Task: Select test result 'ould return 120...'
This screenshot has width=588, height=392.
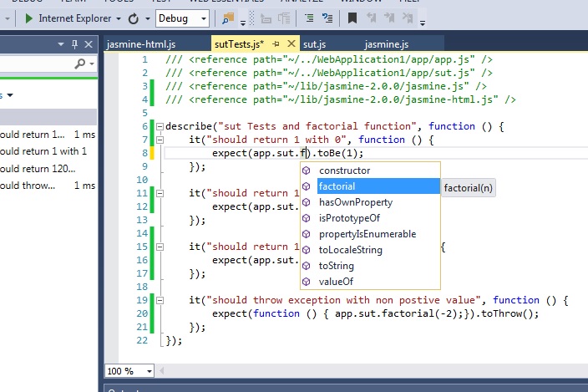Action: 48,169
